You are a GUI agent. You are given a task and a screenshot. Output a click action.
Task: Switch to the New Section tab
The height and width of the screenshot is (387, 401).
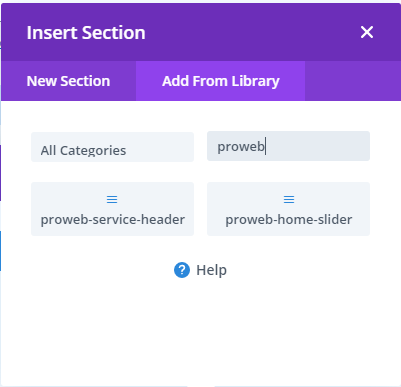point(68,81)
